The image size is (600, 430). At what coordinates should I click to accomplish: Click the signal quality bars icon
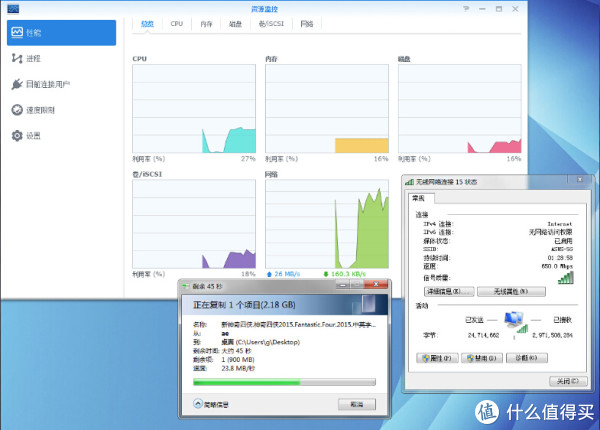point(566,278)
